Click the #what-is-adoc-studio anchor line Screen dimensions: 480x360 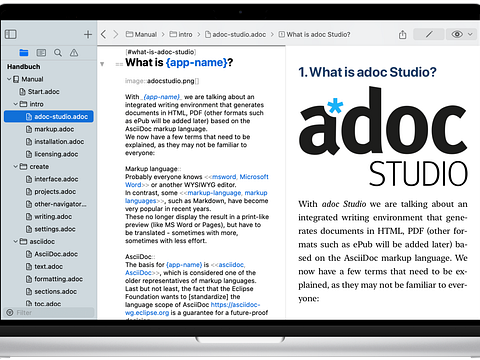161,52
